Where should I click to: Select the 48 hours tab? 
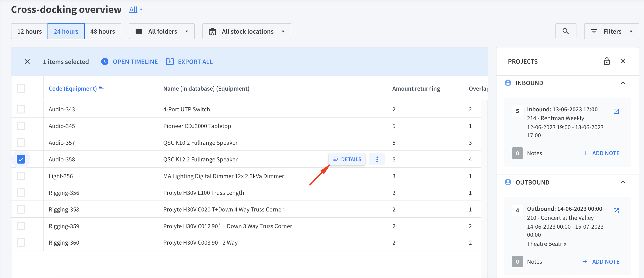(x=103, y=31)
